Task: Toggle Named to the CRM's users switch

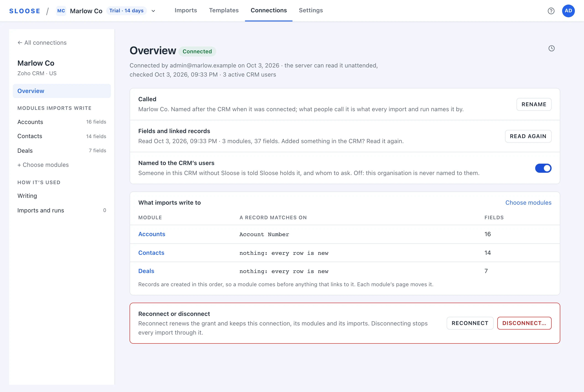Action: click(x=543, y=168)
